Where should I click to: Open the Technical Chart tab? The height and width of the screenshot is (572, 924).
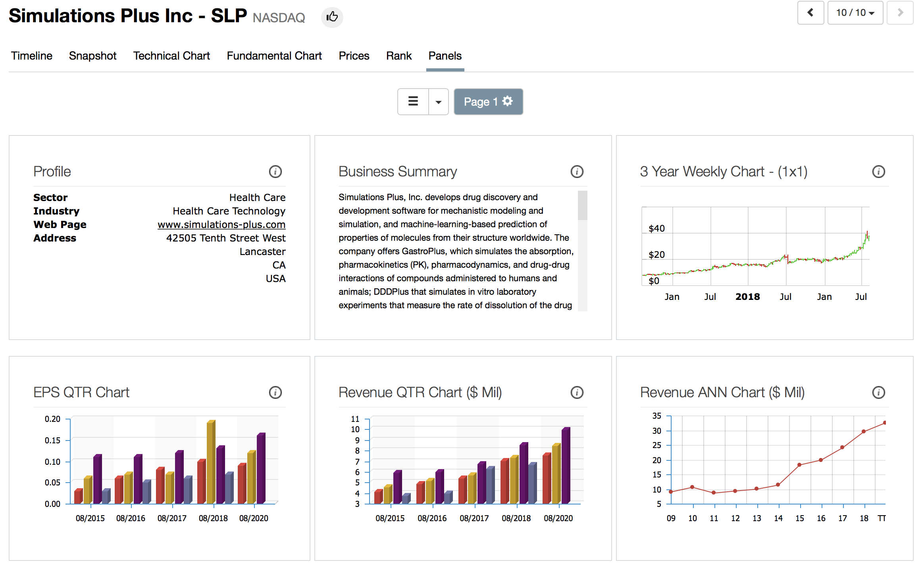(171, 56)
